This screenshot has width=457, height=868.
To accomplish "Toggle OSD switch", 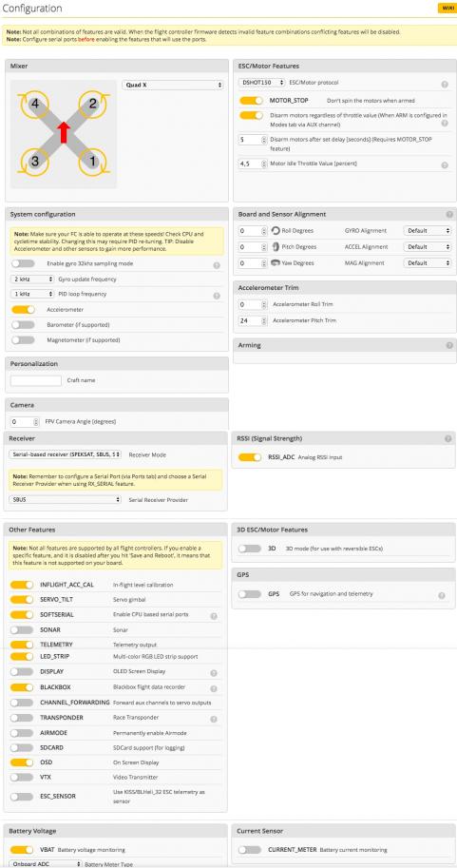I will (22, 762).
